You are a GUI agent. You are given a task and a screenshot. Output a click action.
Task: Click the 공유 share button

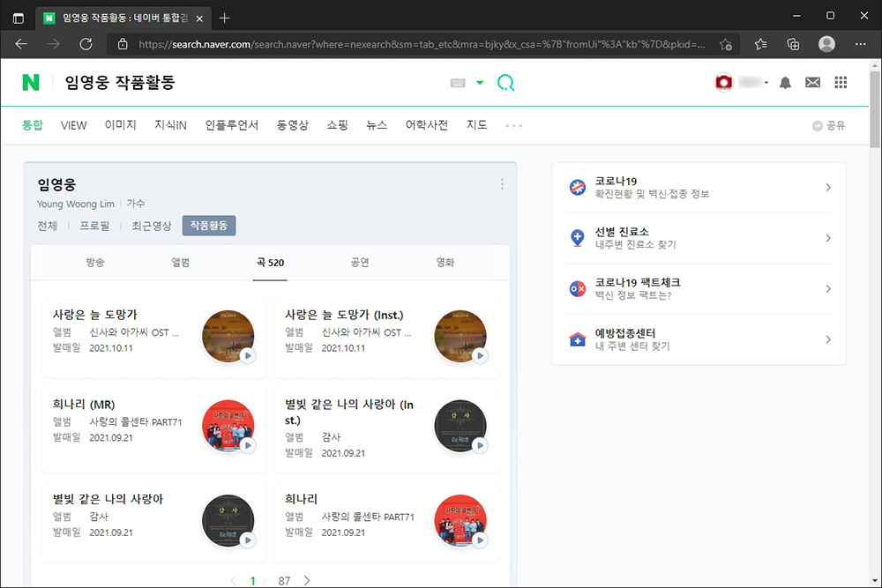coord(829,126)
